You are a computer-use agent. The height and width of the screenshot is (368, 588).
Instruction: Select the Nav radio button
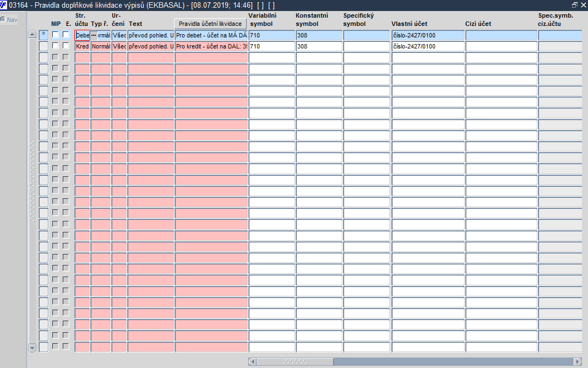click(x=3, y=19)
